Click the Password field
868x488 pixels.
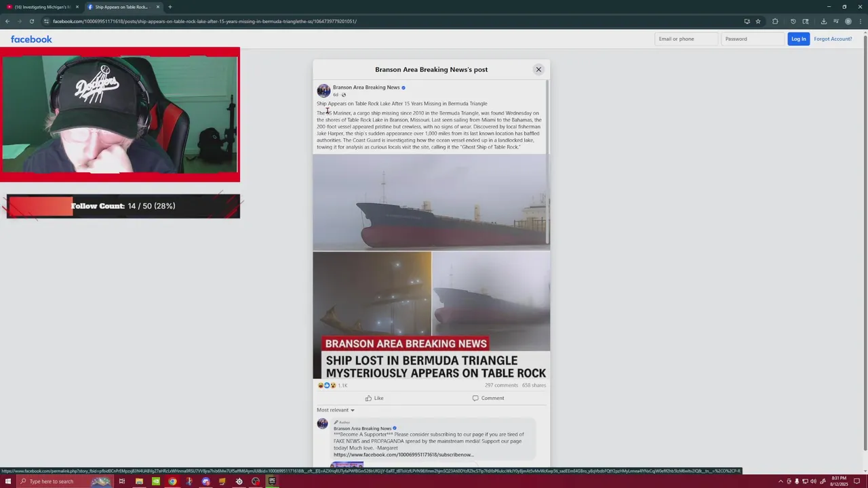753,39
